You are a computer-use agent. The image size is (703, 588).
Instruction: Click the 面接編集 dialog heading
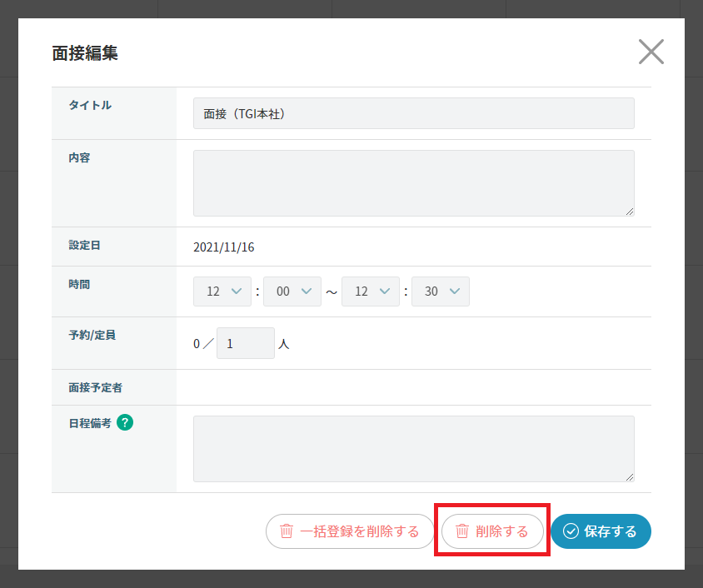coord(85,53)
